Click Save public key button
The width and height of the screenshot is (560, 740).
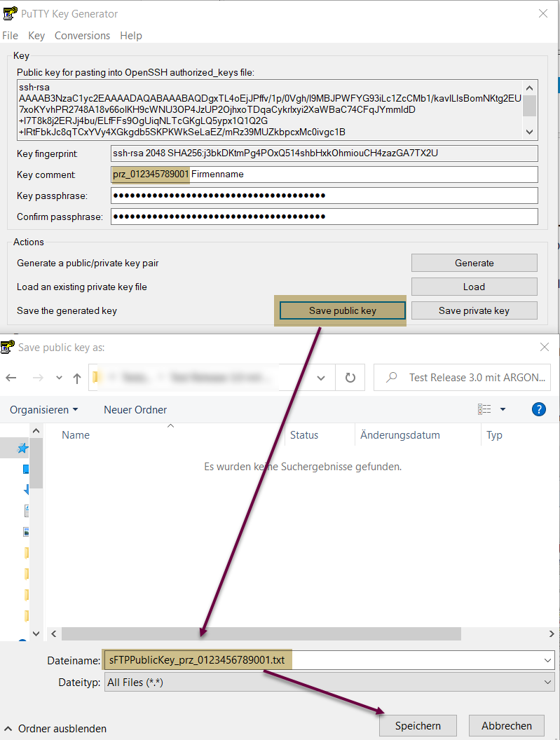[342, 310]
